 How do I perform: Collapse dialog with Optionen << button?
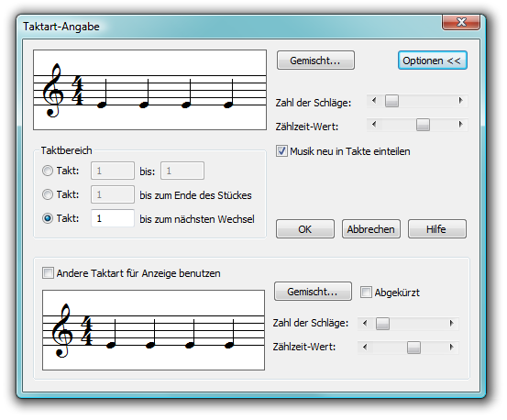click(433, 61)
